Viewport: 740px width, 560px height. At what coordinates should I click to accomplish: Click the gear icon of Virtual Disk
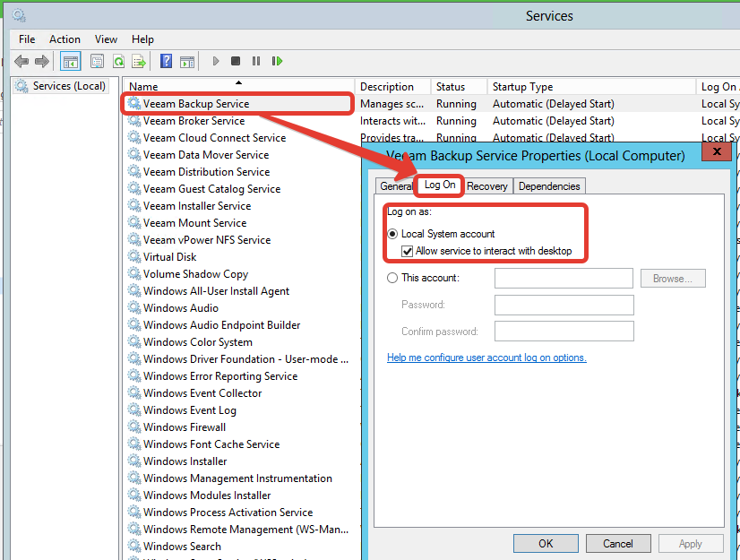134,257
